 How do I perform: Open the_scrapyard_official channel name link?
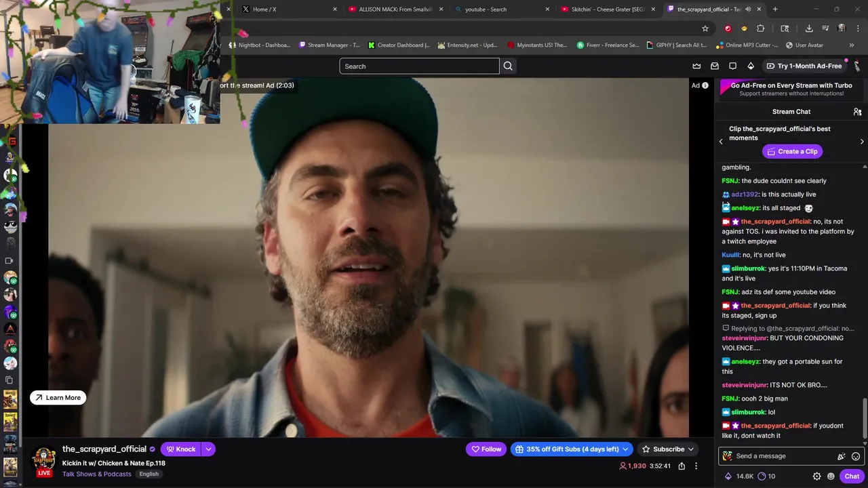click(x=104, y=449)
